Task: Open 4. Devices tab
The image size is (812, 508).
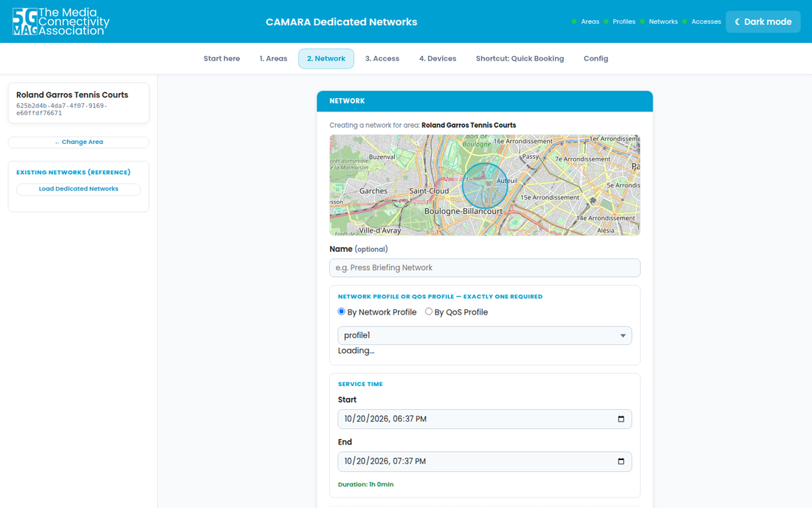Action: tap(438, 58)
